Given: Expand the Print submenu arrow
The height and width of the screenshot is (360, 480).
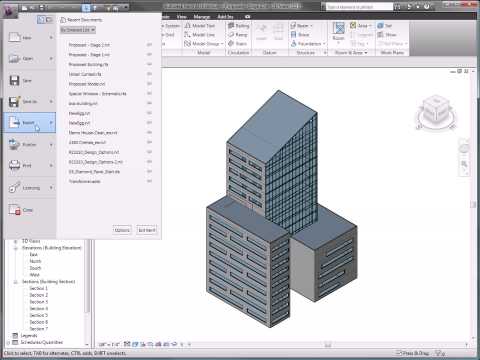Looking at the screenshot, I should point(51,165).
